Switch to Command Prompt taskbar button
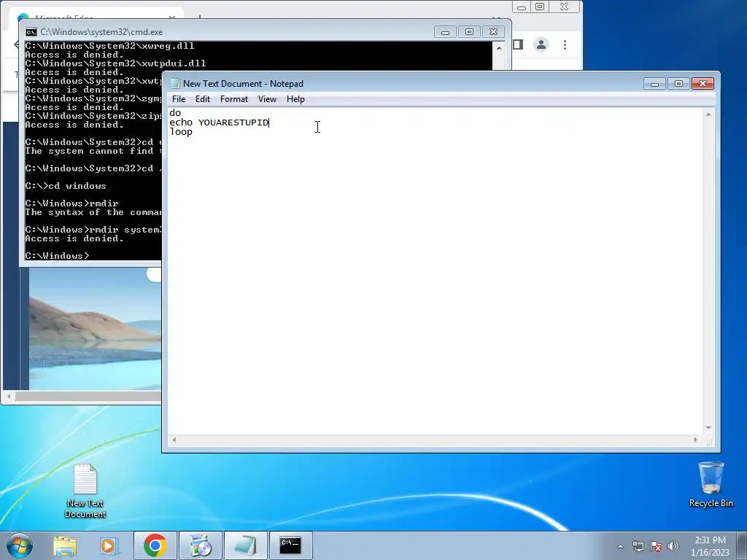The image size is (747, 560). pos(291,545)
